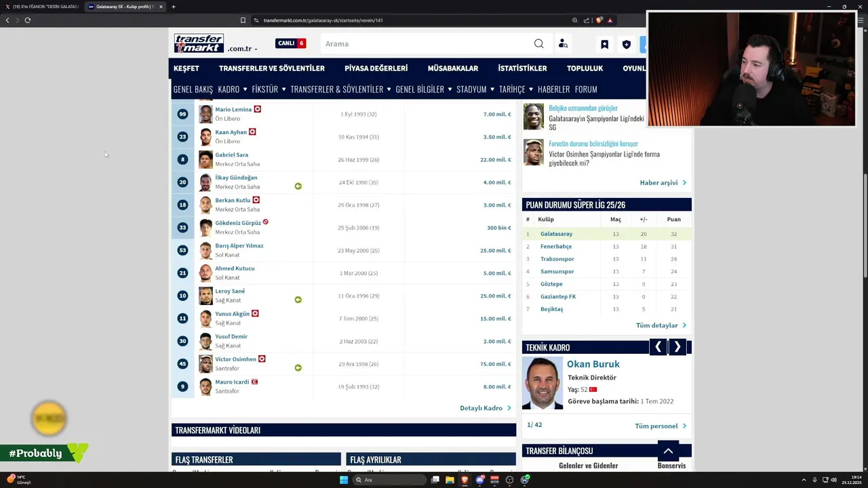The image size is (868, 488).
Task: Open Trabzonspor in the league table
Action: click(557, 259)
